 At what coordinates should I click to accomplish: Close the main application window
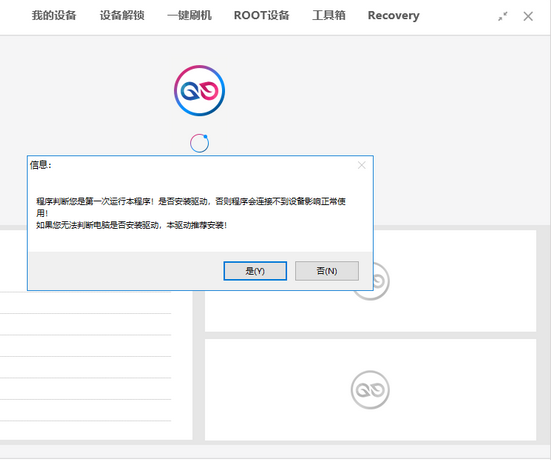tap(528, 16)
